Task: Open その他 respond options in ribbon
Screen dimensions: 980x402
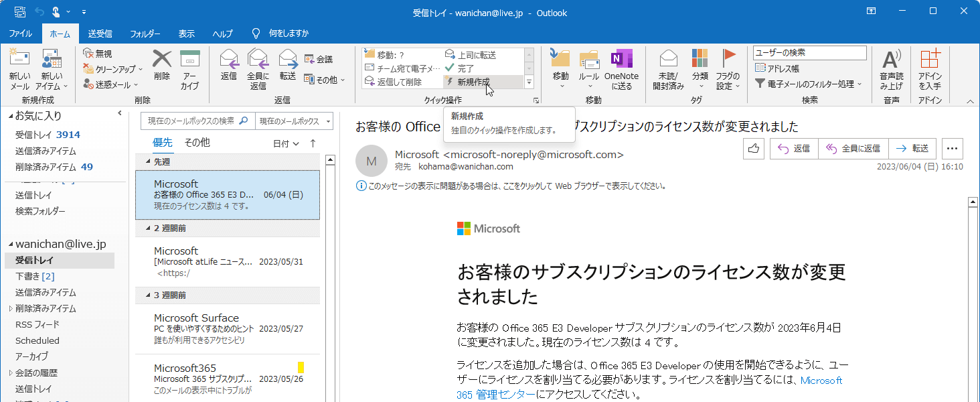Action: 325,79
